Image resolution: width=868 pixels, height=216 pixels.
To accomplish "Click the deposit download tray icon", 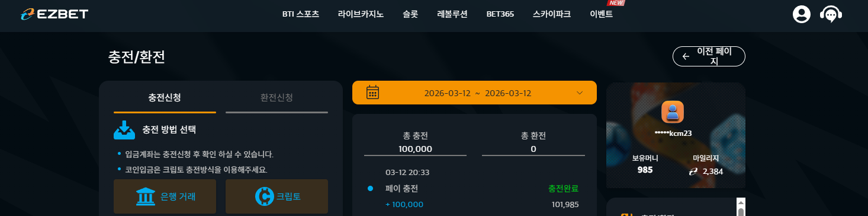I will tap(124, 129).
